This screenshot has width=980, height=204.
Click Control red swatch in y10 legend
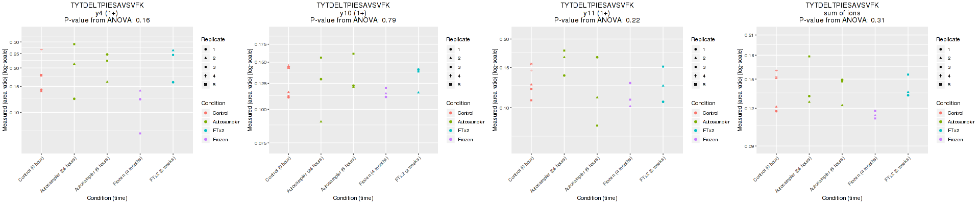pos(450,113)
